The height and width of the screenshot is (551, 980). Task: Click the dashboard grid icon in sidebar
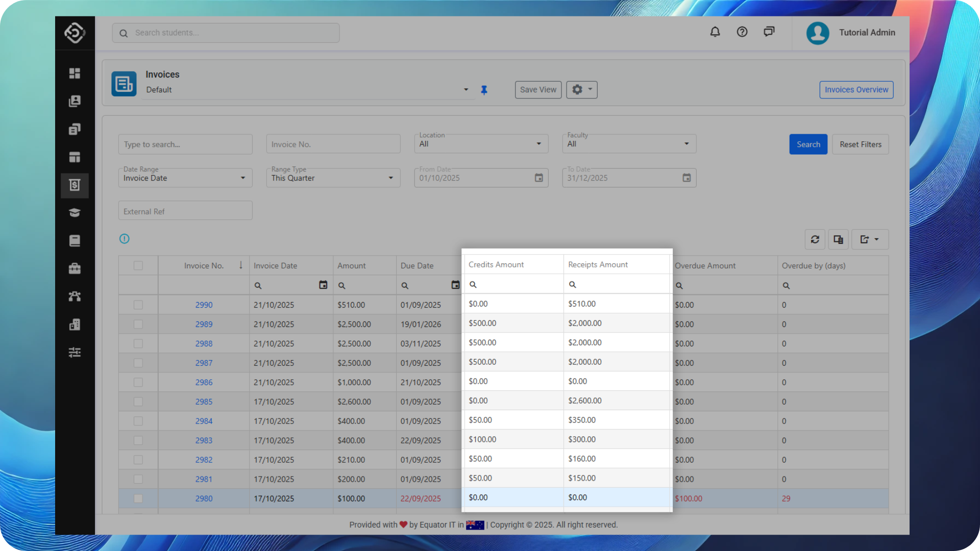(x=75, y=73)
